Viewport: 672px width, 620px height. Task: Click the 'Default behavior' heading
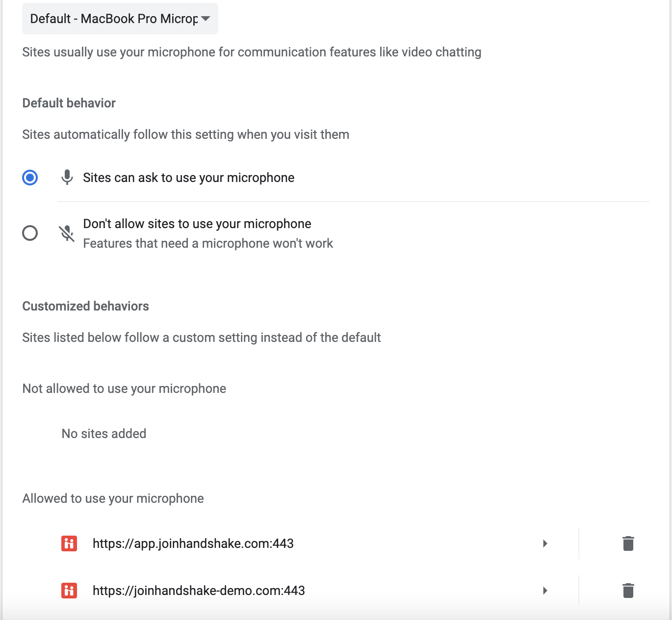(x=69, y=103)
